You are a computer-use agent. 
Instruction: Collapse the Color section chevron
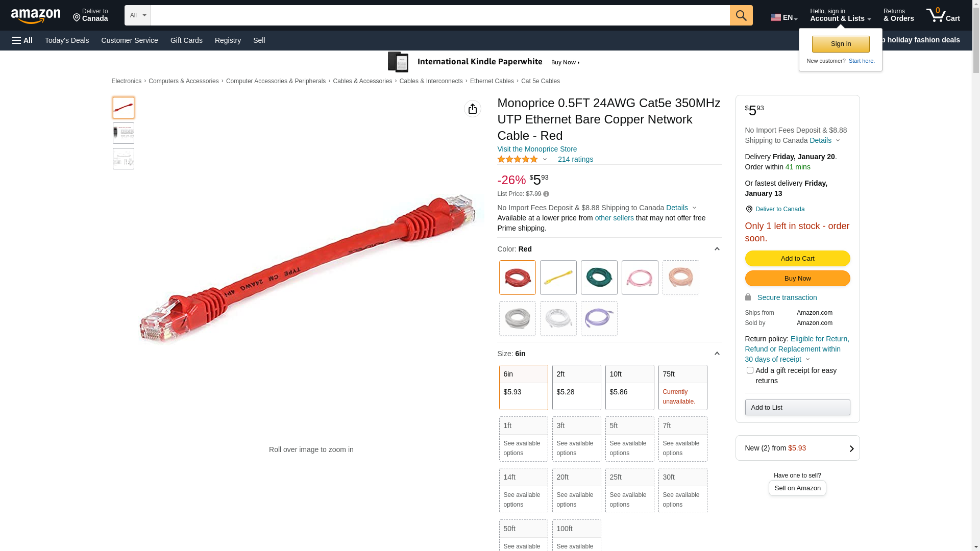point(717,249)
